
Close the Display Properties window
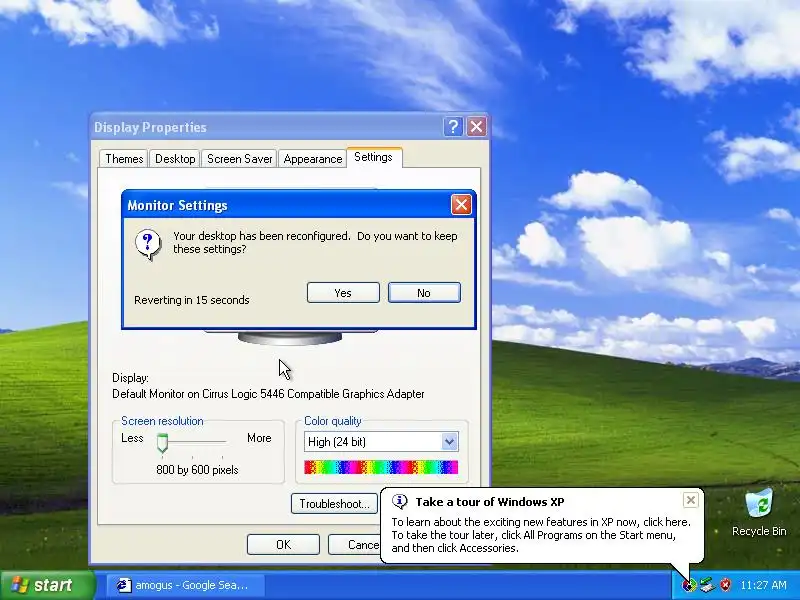point(477,127)
